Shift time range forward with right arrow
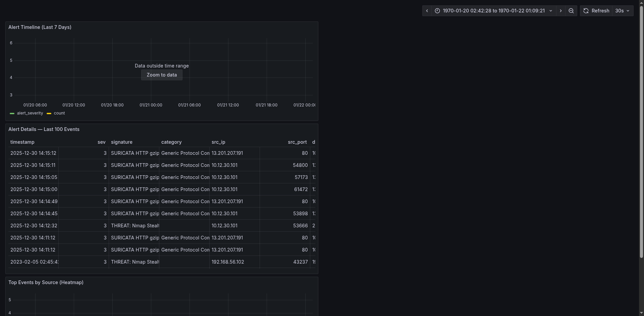The image size is (644, 316). pos(560,11)
